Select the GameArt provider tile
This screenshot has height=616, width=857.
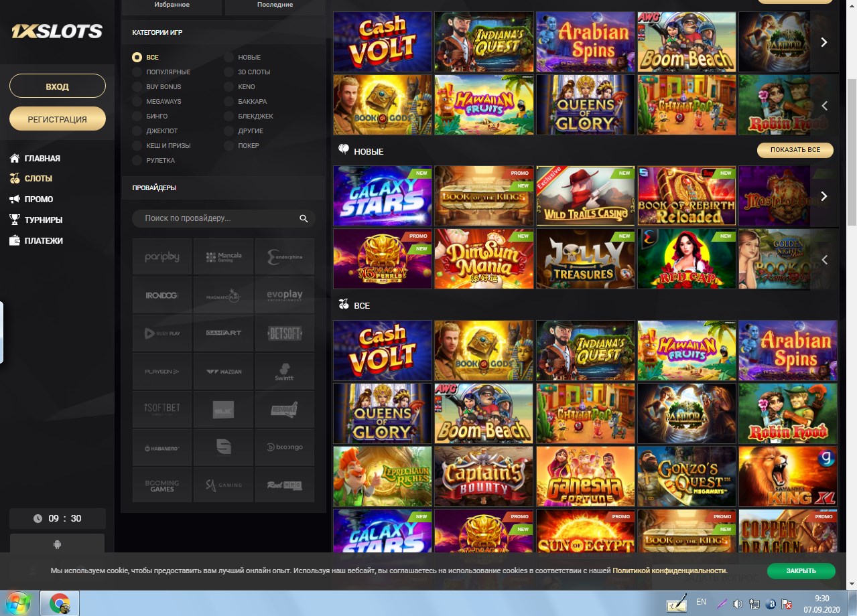tap(224, 333)
